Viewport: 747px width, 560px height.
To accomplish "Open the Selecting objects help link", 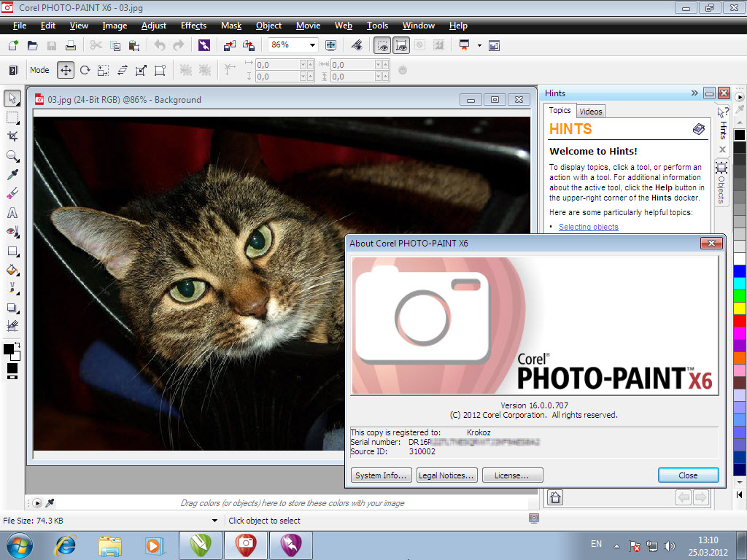I will point(588,227).
